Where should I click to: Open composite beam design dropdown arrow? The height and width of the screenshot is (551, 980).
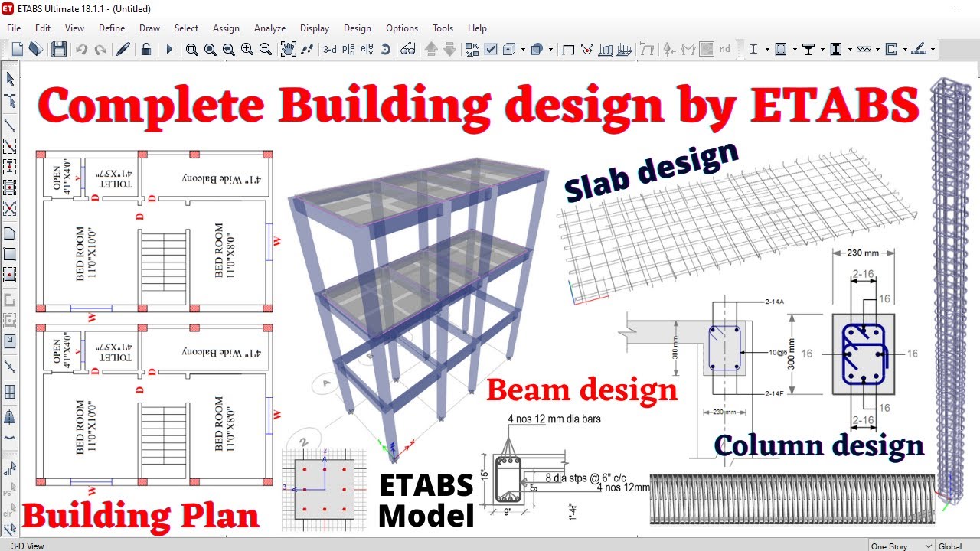(x=822, y=50)
